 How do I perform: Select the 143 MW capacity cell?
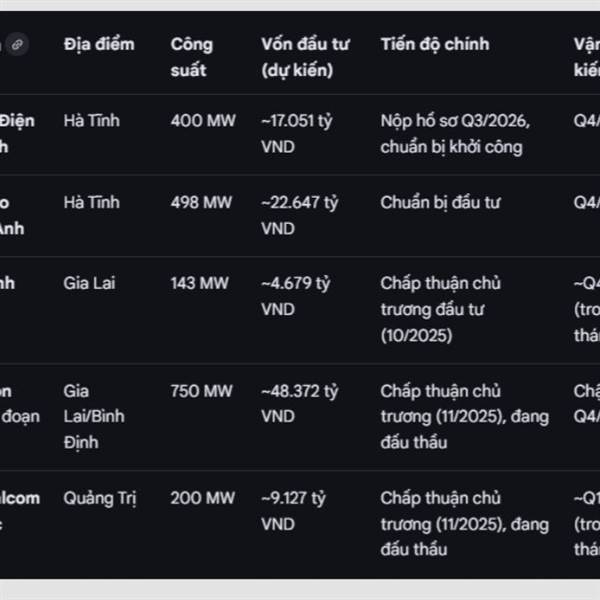tap(199, 283)
